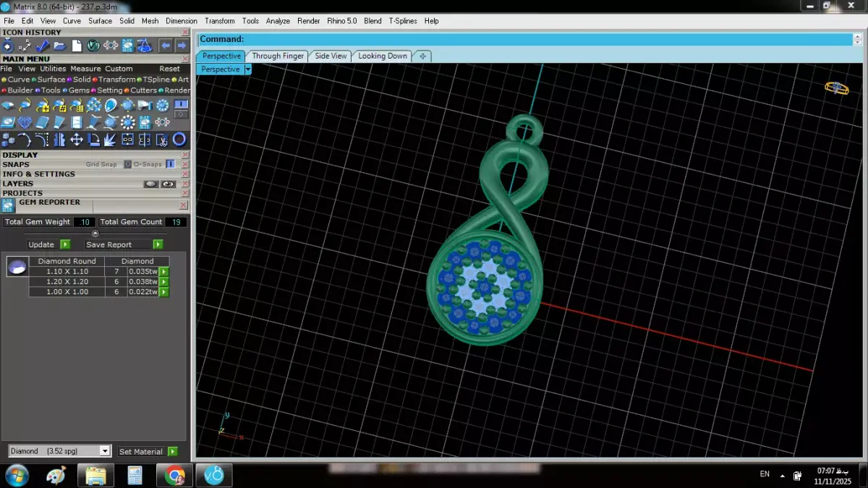Select gem on curve tool with plus badge
Screen dimensions: 868x488
(42, 106)
